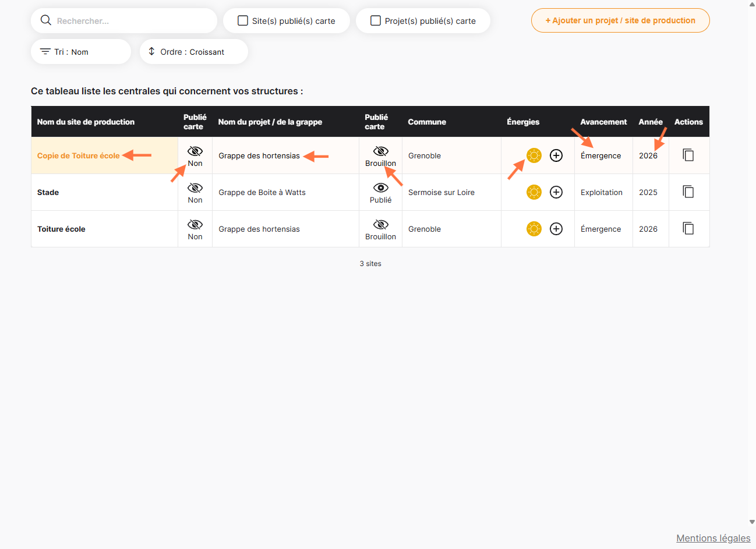756x549 pixels.
Task: Click the solar energy icon for Stade
Action: pos(534,192)
